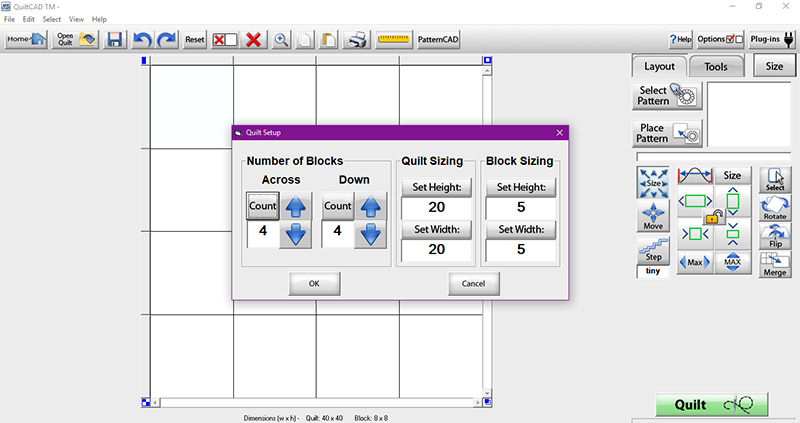Image resolution: width=800 pixels, height=423 pixels.
Task: Increase blocks Across with up arrow
Action: [x=297, y=206]
